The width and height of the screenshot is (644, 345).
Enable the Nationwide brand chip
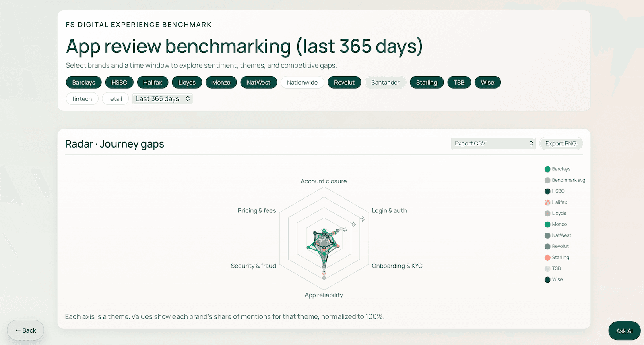pyautogui.click(x=302, y=83)
